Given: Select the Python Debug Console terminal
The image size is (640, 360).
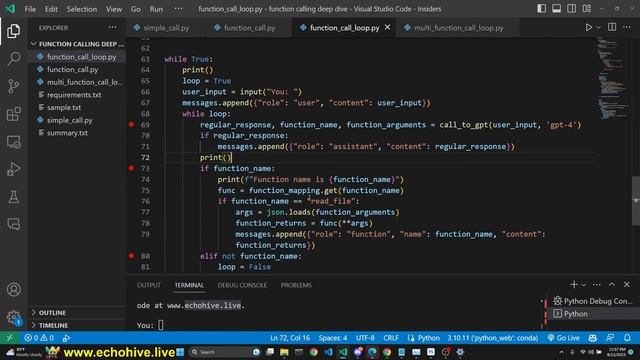Looking at the screenshot, I should (x=592, y=301).
